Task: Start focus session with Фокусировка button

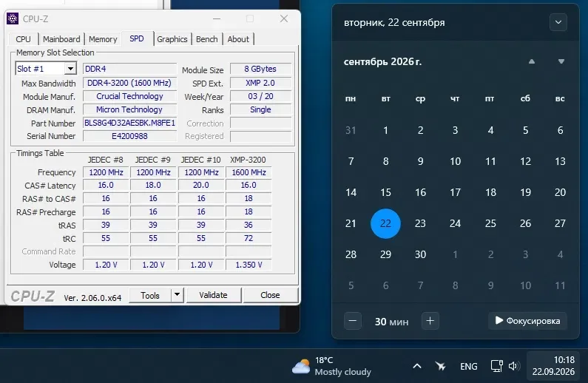Action: [527, 321]
